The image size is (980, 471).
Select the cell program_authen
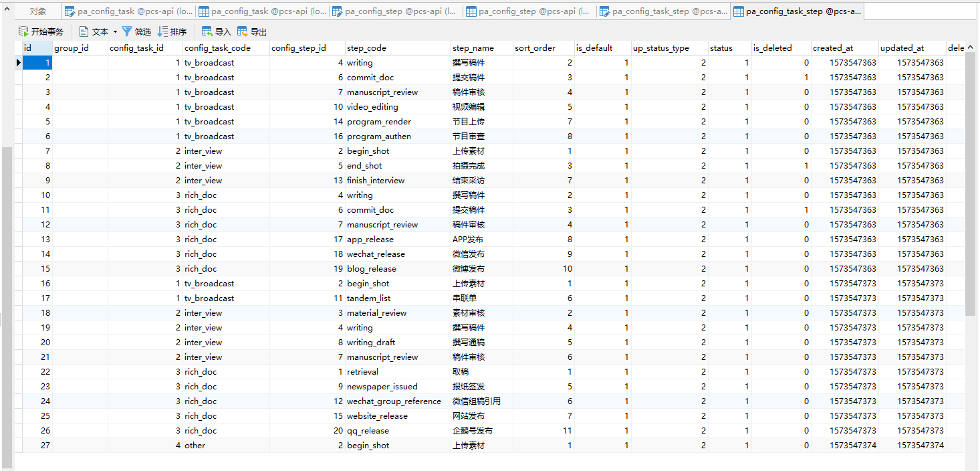398,136
